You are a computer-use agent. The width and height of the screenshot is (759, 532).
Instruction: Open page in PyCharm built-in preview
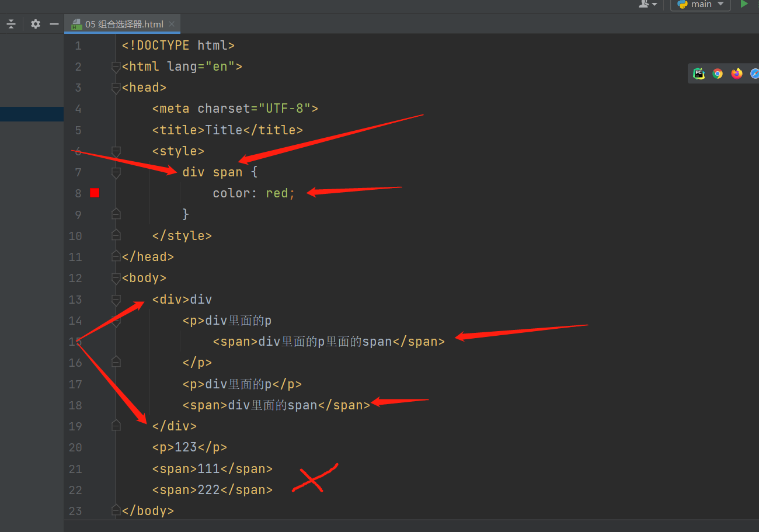click(x=698, y=74)
